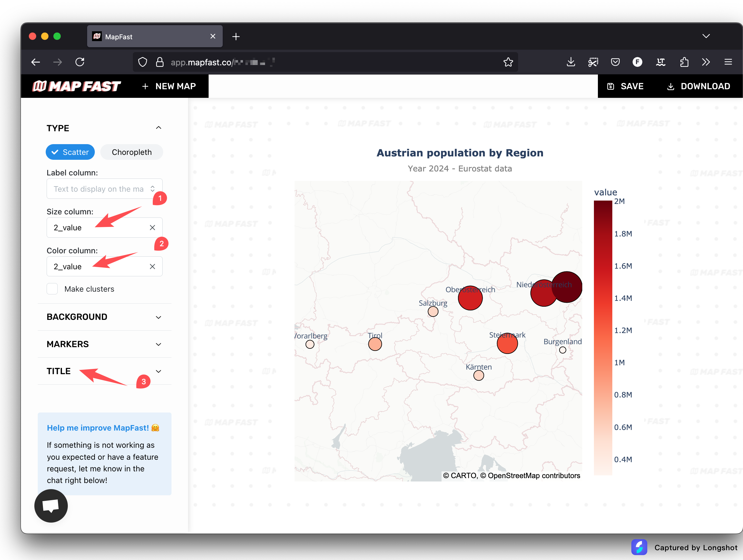Open the Color column selector

(x=105, y=267)
